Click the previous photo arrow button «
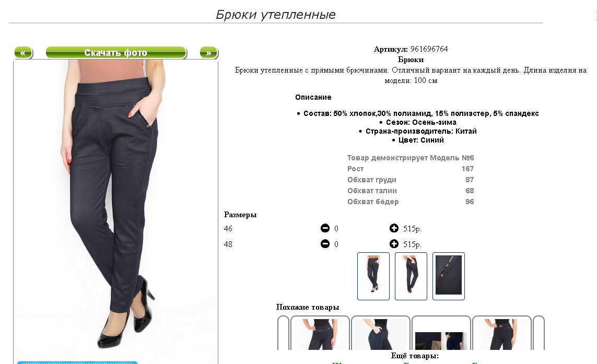This screenshot has height=364, width=597. (23, 53)
